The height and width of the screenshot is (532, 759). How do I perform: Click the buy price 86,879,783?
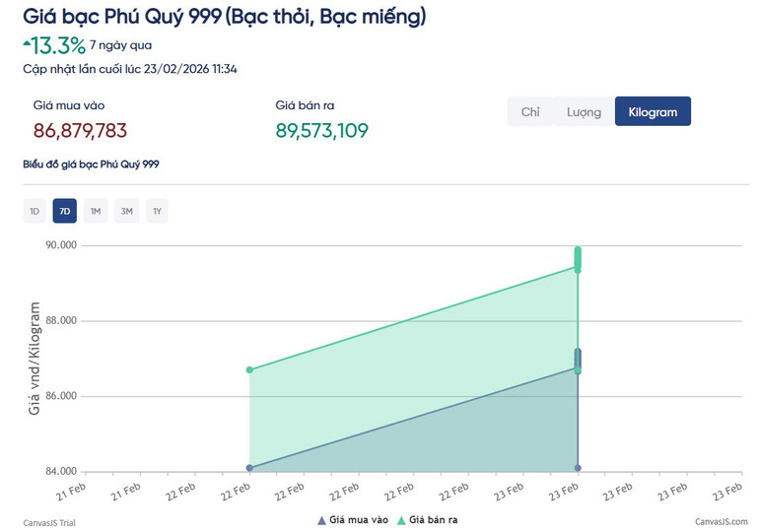[81, 131]
